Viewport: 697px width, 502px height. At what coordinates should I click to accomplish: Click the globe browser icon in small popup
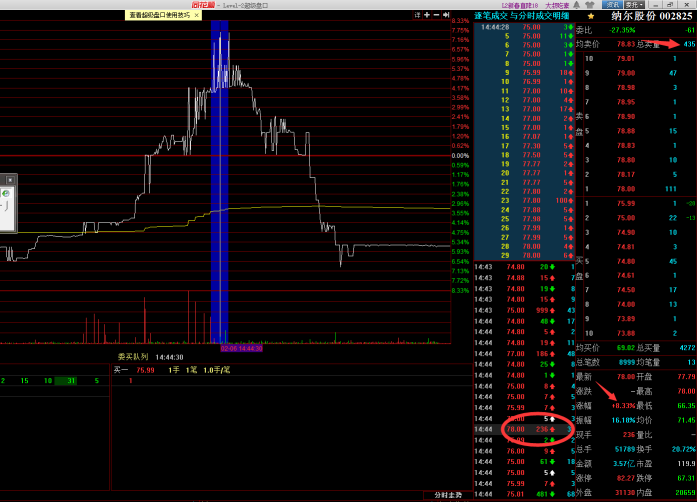pyautogui.click(x=6, y=193)
